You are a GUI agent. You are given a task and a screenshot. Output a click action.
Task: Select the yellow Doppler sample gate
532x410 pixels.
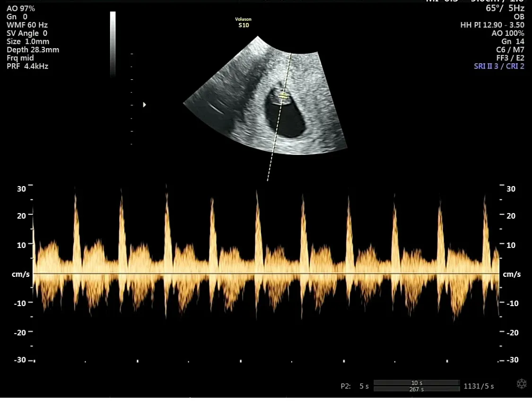[284, 96]
